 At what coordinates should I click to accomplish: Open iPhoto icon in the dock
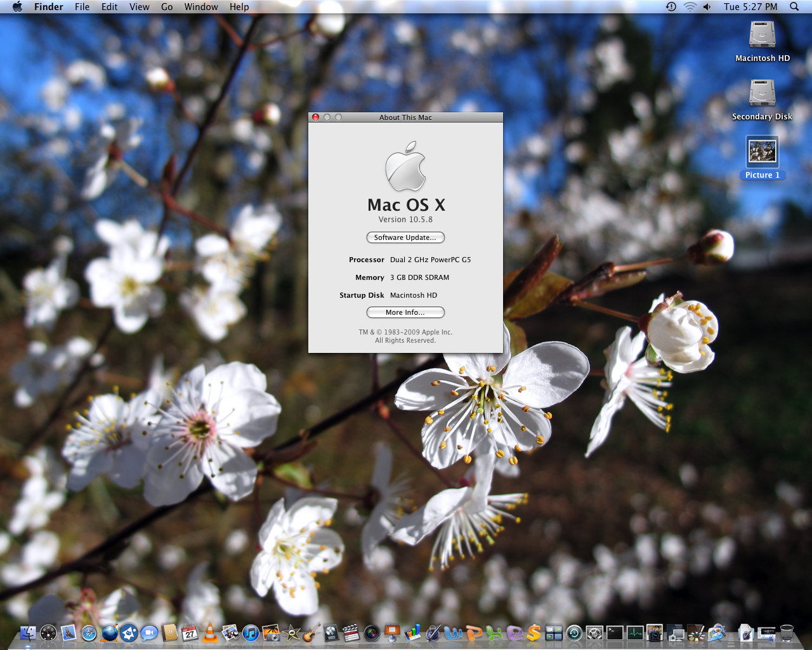(271, 633)
